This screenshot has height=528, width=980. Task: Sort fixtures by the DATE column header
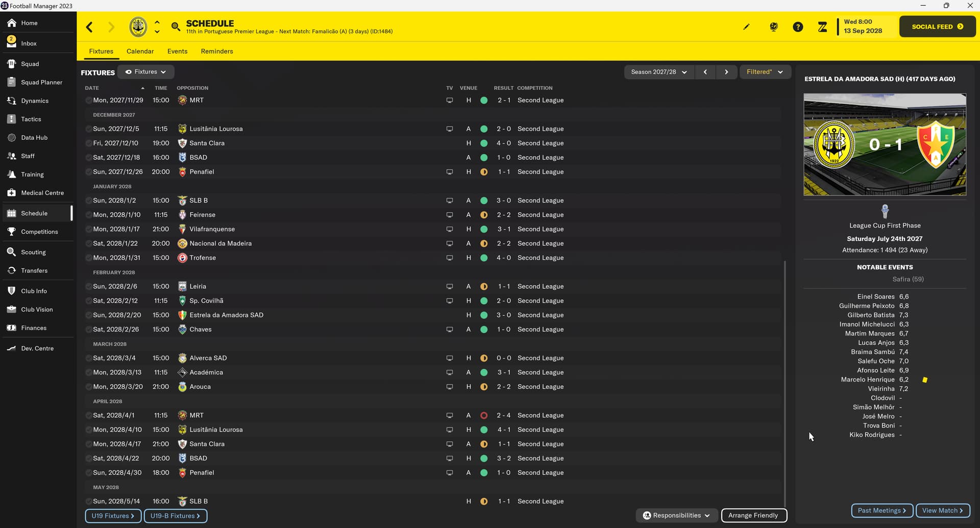point(92,88)
